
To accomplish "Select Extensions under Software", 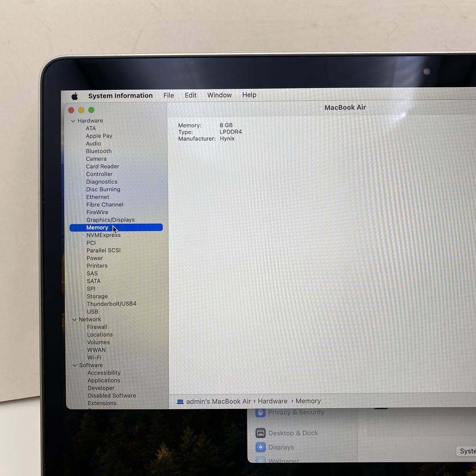I will point(102,403).
